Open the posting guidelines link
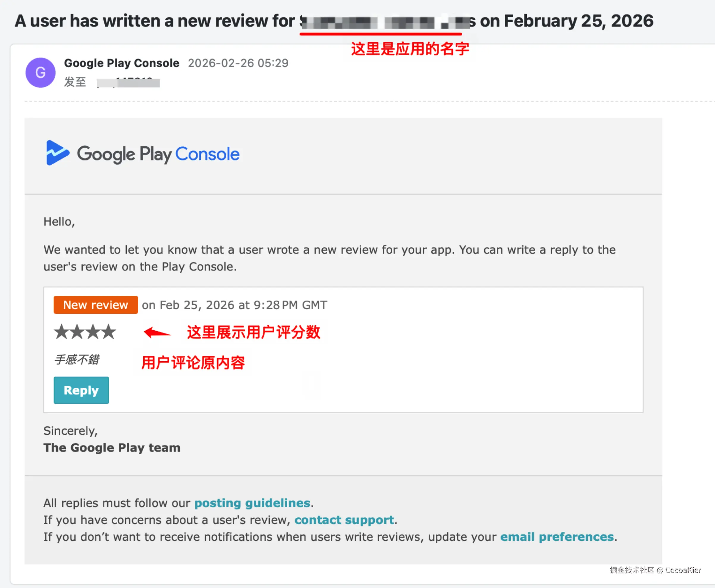This screenshot has width=715, height=588. click(252, 503)
